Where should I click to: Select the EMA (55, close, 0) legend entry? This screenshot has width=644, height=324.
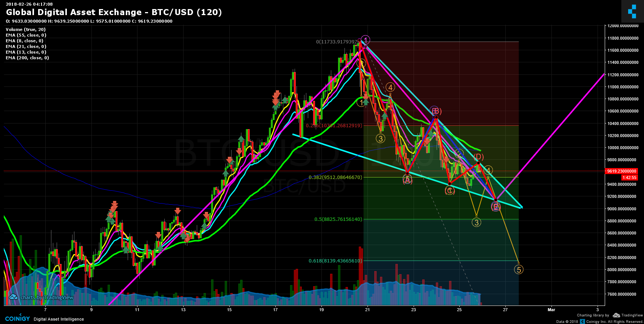26,35
